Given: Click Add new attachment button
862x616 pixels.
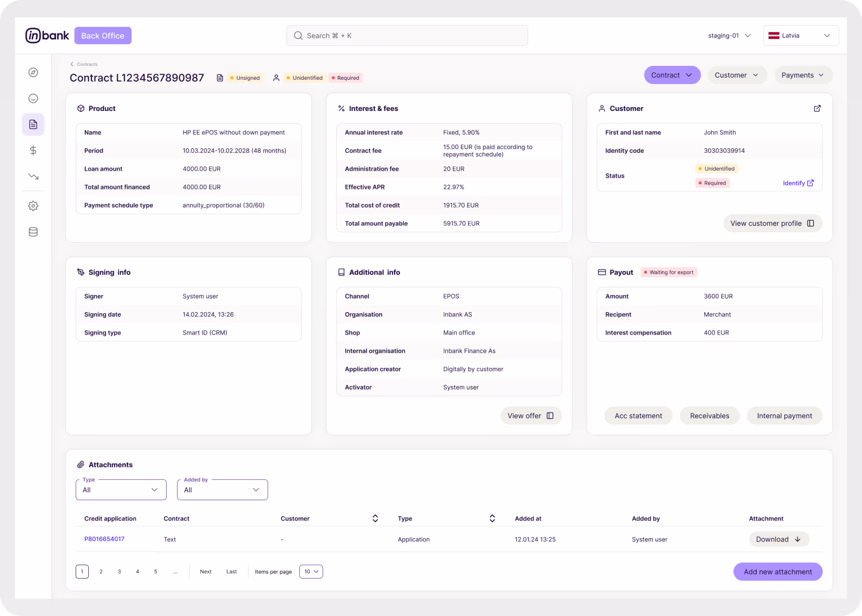Looking at the screenshot, I should pyautogui.click(x=777, y=572).
